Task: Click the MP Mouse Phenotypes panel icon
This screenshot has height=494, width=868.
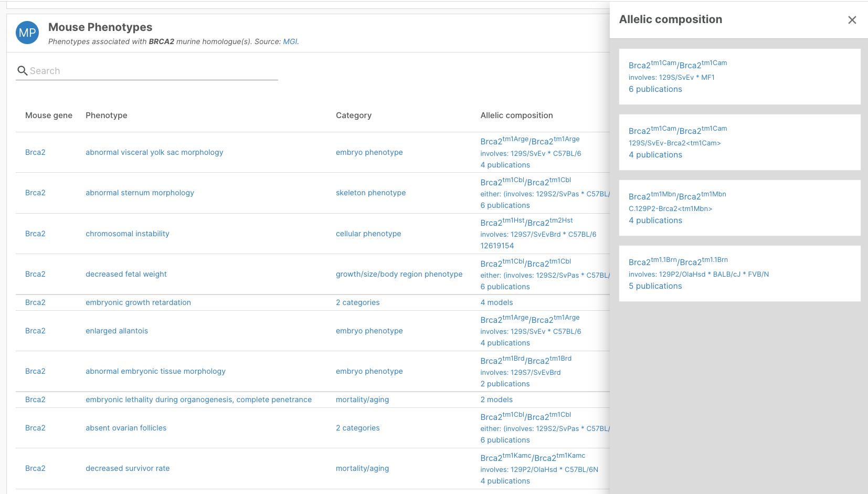Action: (27, 33)
